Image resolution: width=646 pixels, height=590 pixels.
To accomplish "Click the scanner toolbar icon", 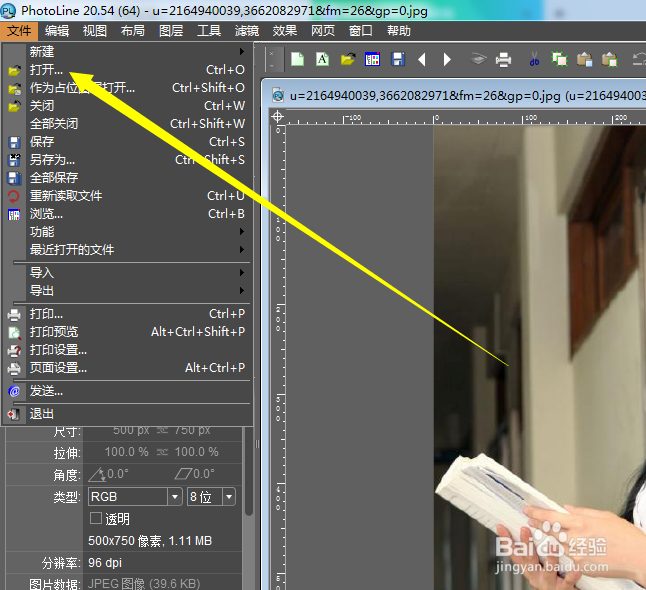I will (478, 60).
